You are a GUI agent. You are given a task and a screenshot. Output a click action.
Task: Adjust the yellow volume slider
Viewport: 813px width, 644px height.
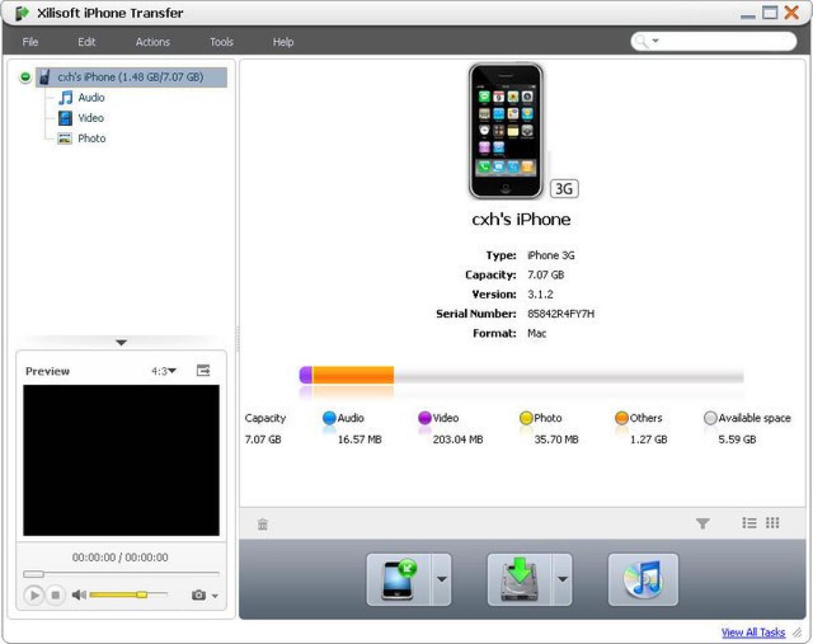tap(140, 595)
